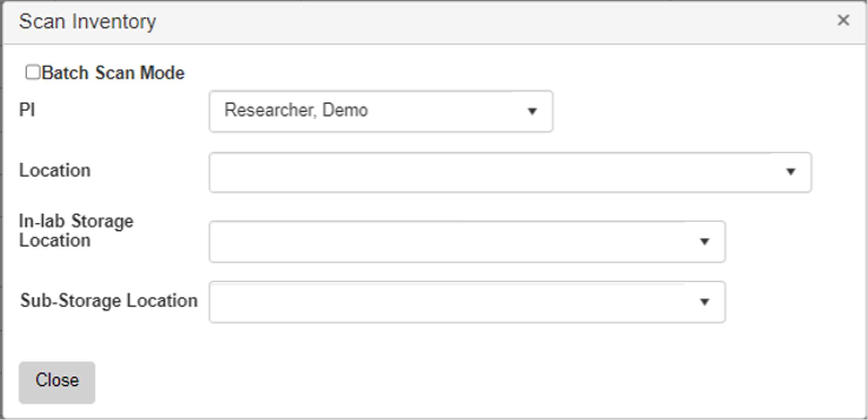
Task: Click inside the Sub-Storage Location field
Action: click(434, 301)
